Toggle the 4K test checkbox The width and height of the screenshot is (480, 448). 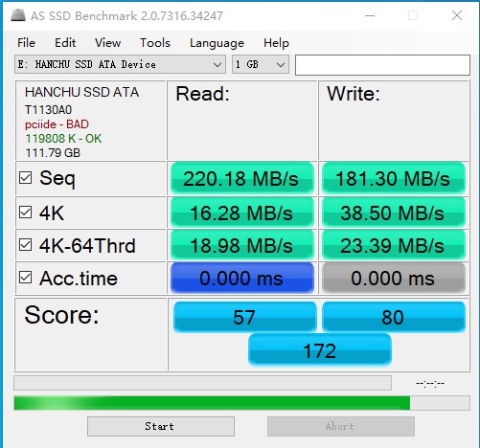(x=25, y=213)
